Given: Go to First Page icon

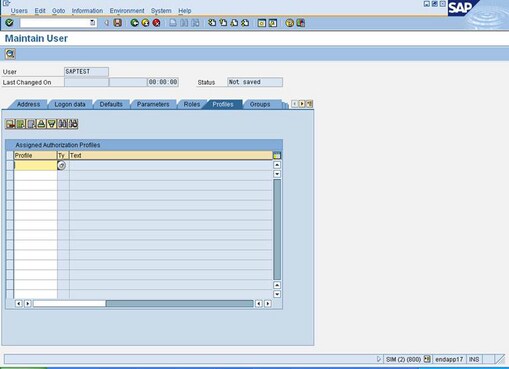Looking at the screenshot, I should [x=212, y=23].
